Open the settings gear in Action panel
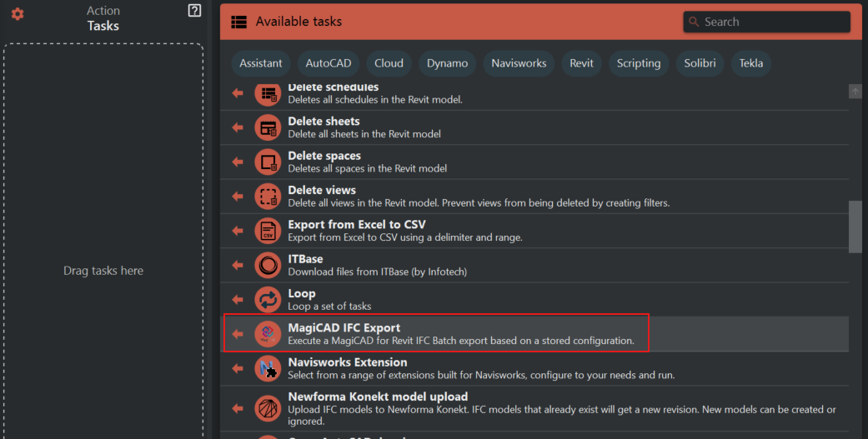 tap(18, 14)
